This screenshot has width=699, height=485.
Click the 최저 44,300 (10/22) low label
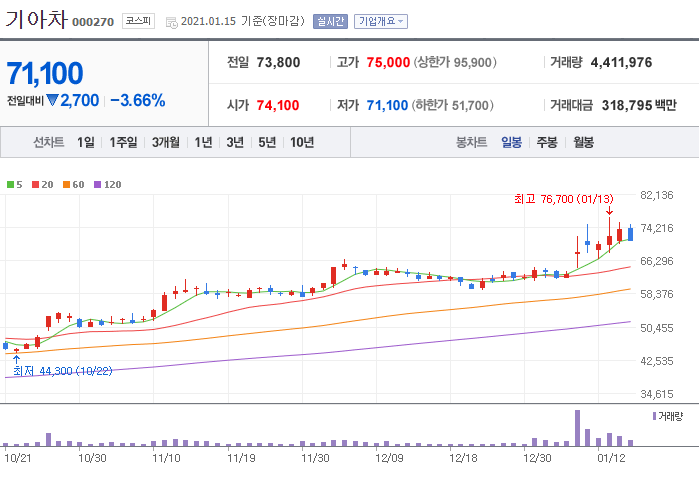coord(62,371)
